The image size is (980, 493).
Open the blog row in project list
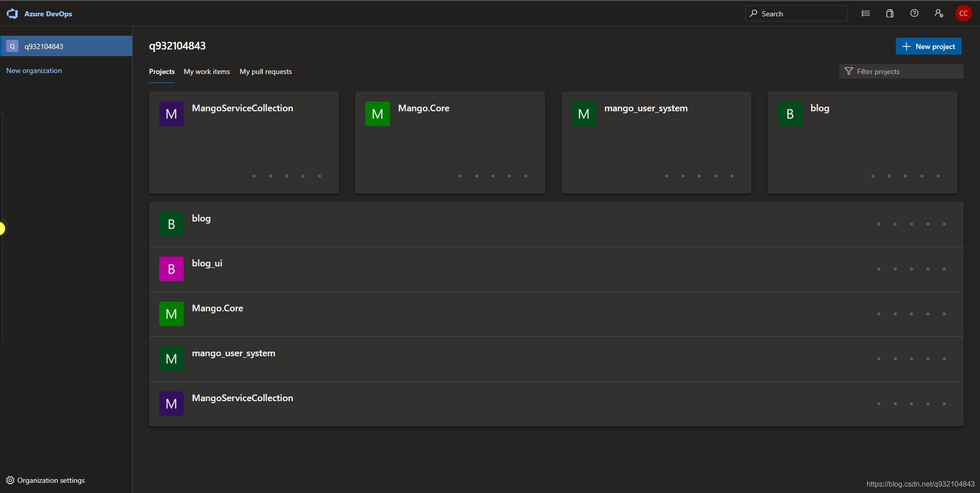pos(556,224)
